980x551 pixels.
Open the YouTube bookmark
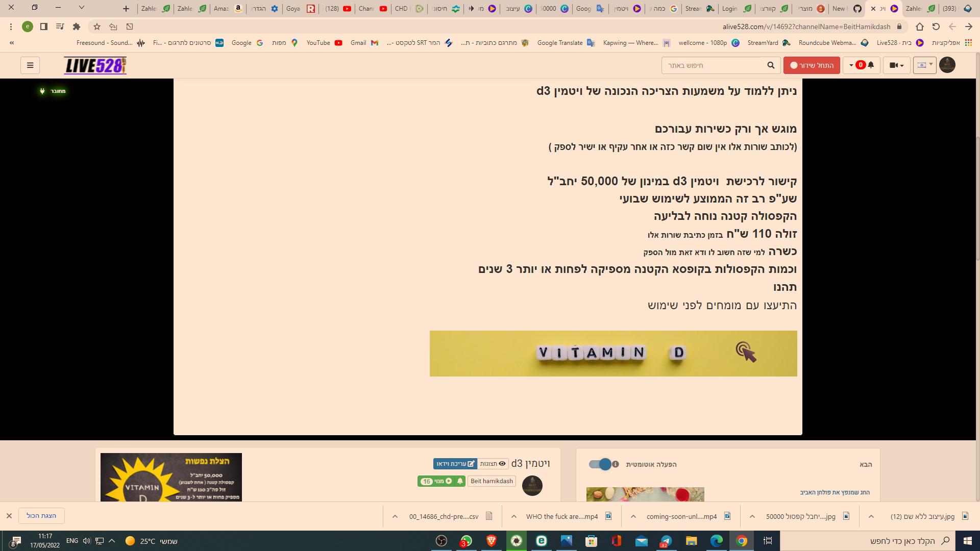tap(324, 43)
